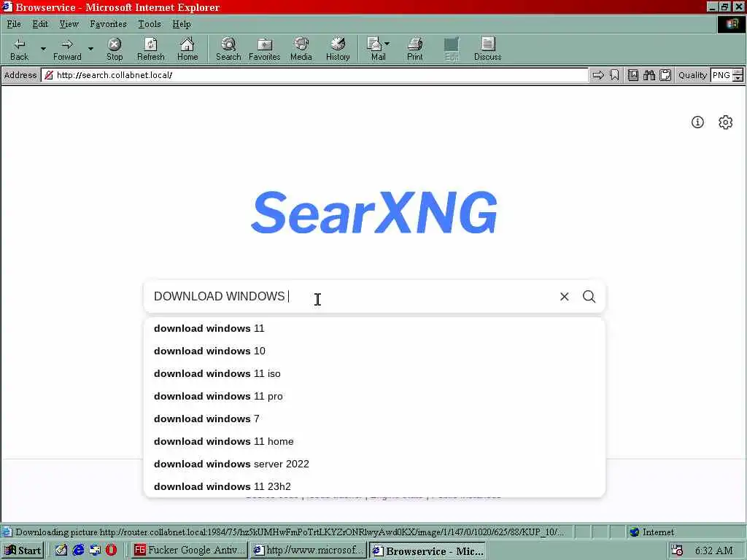Viewport: 747px width, 560px height.
Task: Select suggestion "download windows 10"
Action: [x=374, y=351]
